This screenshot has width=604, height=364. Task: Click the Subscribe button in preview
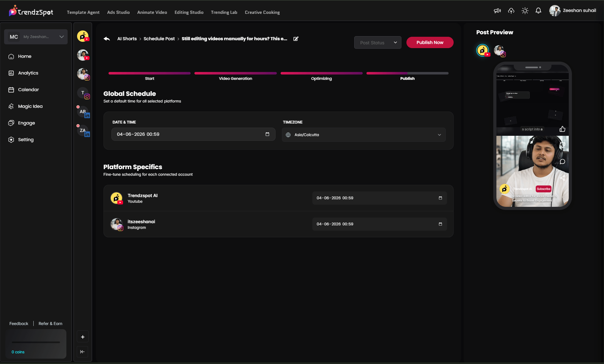(544, 189)
